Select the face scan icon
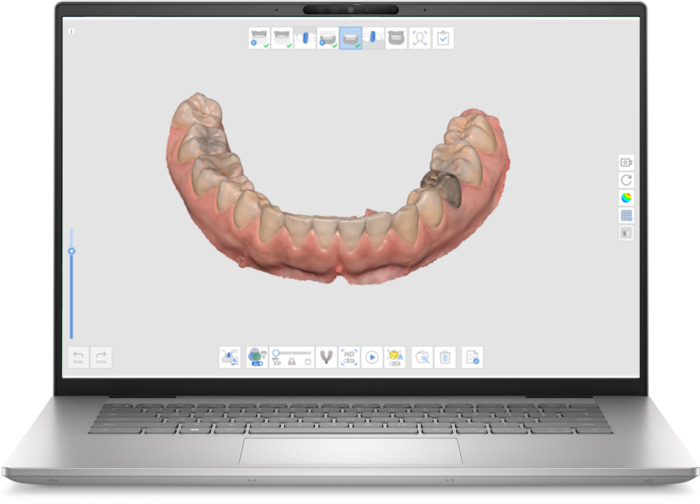This screenshot has height=504, width=700. coord(420,38)
